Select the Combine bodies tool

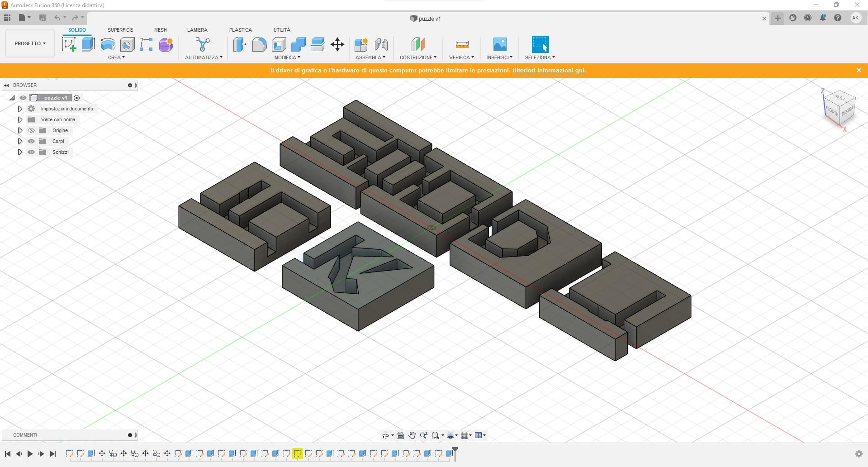click(x=298, y=44)
